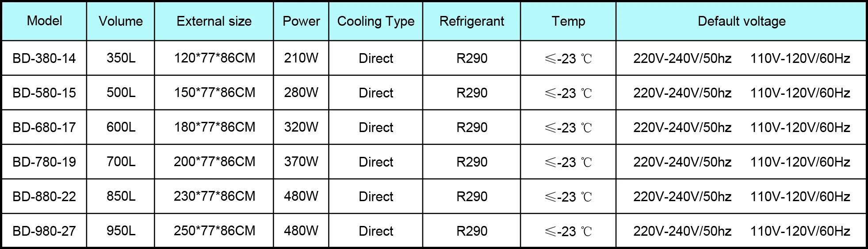The image size is (868, 249).
Task: Select the BD-680-17 model entry
Action: tap(44, 127)
